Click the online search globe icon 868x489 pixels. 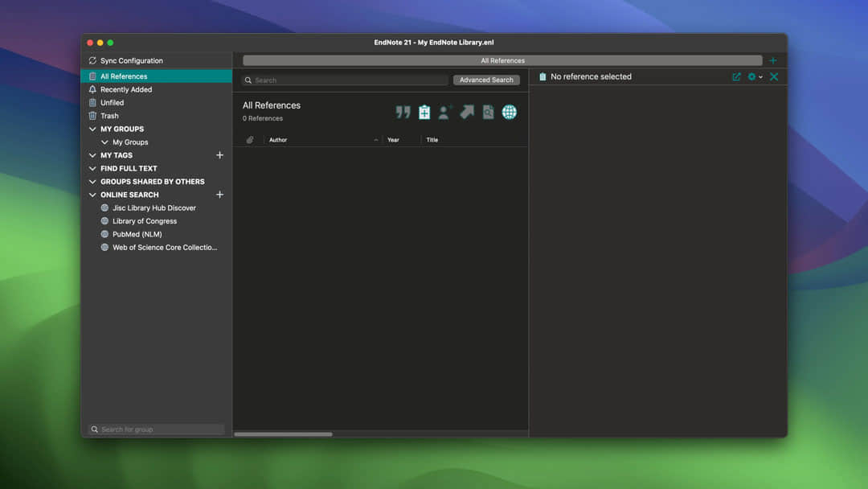tap(509, 112)
